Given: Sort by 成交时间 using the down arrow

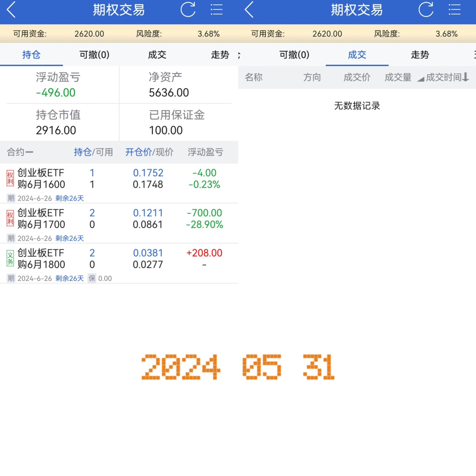Looking at the screenshot, I should pos(465,77).
